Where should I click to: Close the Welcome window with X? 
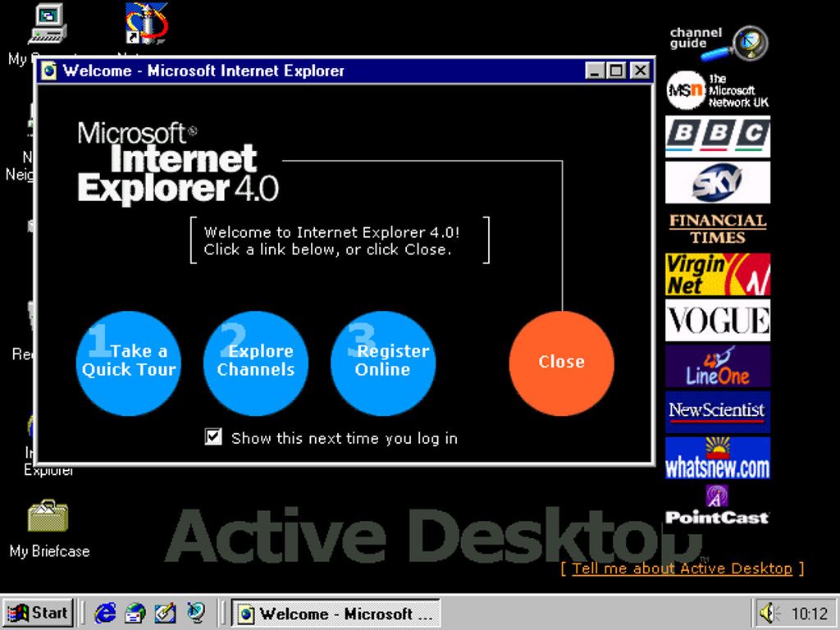[x=640, y=71]
